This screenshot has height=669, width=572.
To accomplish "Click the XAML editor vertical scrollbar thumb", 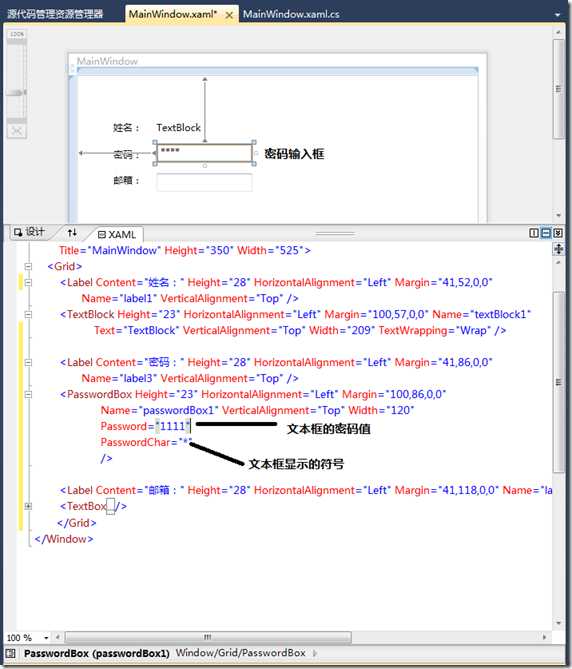I will click(x=558, y=382).
